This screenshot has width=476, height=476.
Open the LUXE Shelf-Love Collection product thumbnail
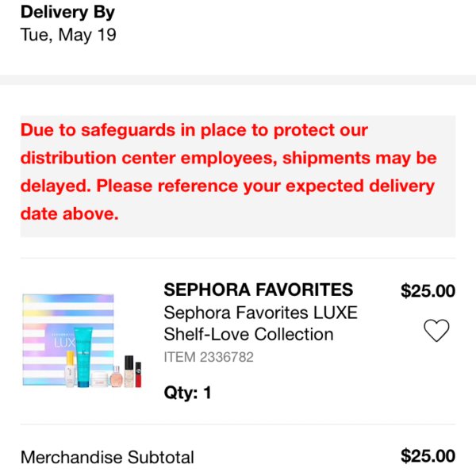click(82, 340)
